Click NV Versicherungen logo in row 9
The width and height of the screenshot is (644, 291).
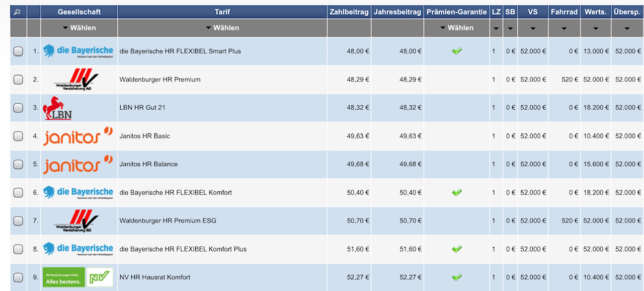[x=78, y=277]
